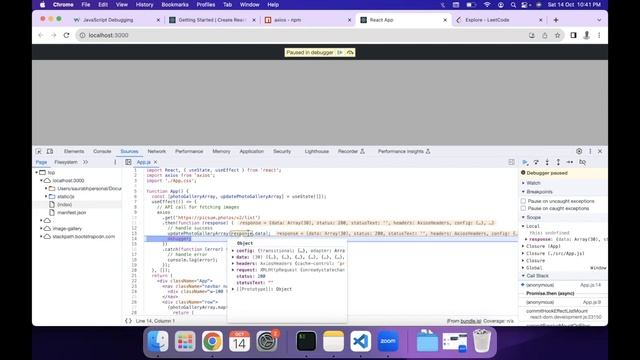Open Zoom from the Dock
The width and height of the screenshot is (640, 360).
coord(387,341)
